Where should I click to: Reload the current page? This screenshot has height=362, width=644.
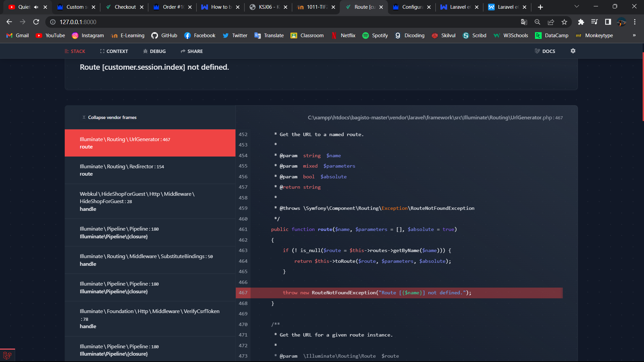pos(36,22)
